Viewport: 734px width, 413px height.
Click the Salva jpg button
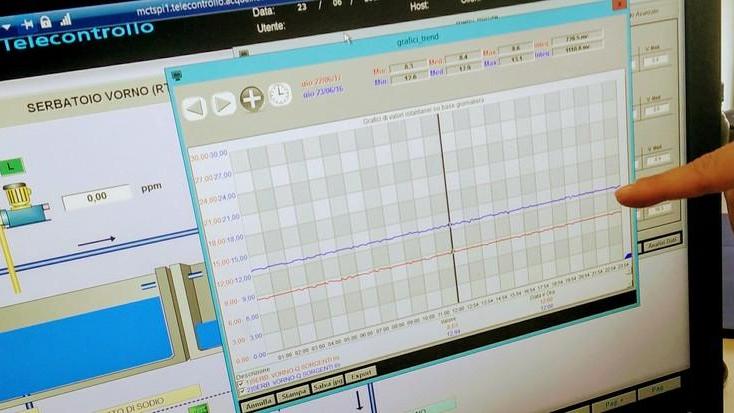pos(328,385)
